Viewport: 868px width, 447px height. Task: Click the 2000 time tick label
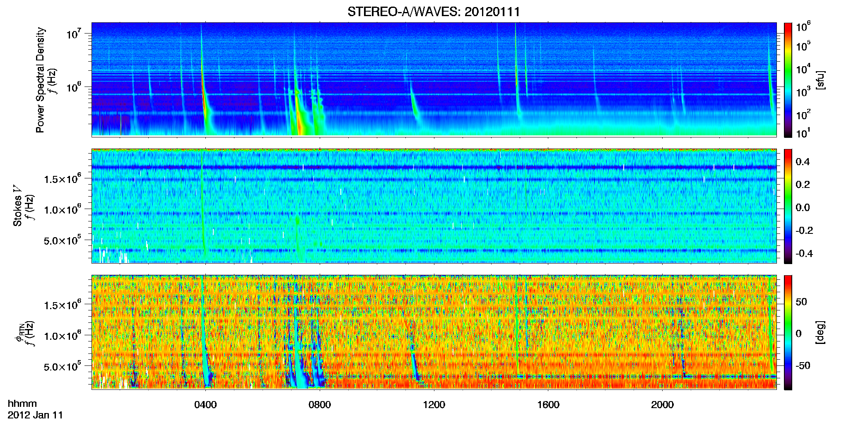tap(662, 405)
